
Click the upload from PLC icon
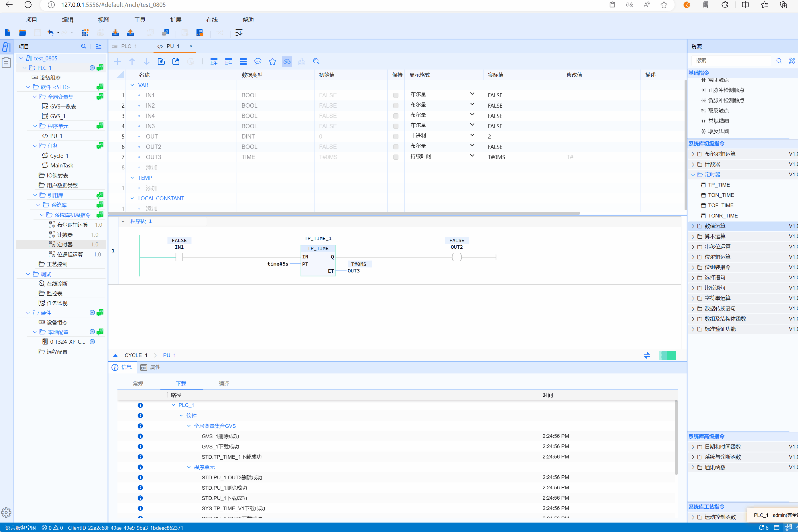[x=130, y=33]
